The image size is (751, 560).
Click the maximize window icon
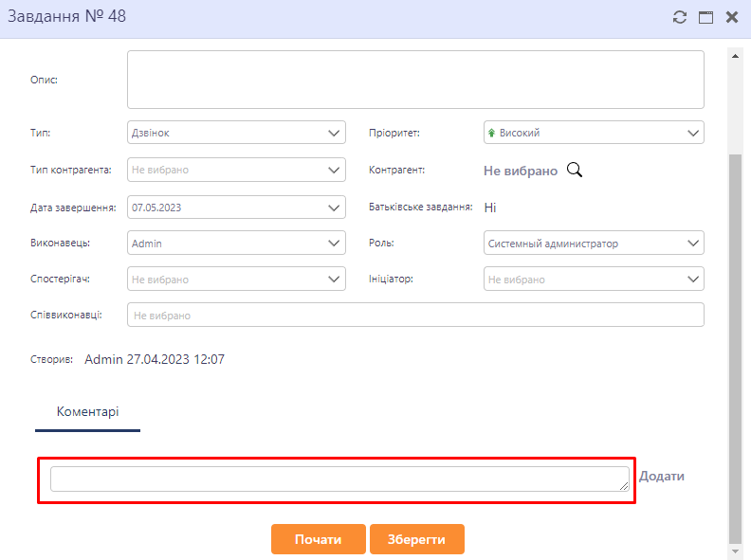705,17
